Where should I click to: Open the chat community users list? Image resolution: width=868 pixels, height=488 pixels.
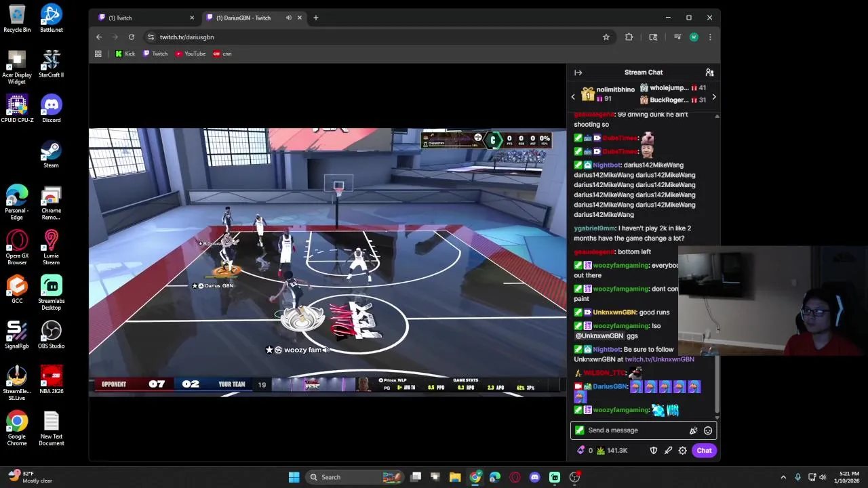coord(709,73)
